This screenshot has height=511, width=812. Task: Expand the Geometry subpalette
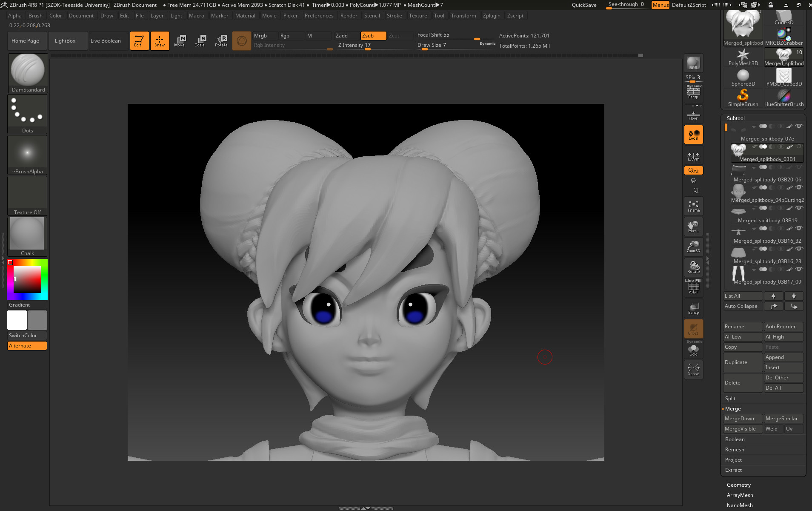(738, 485)
